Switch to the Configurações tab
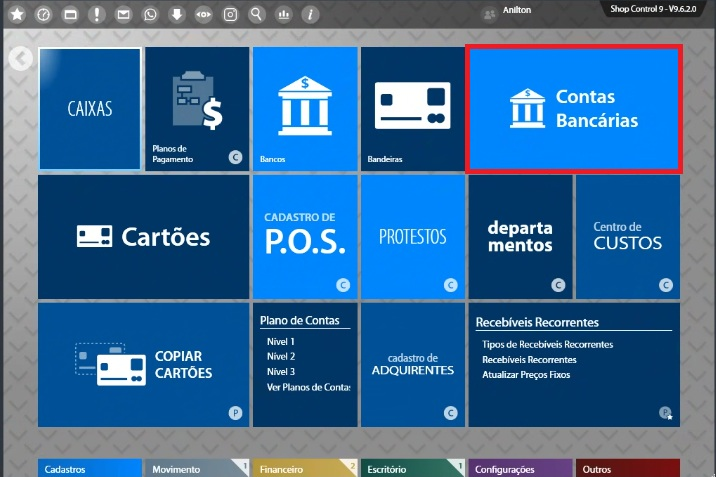 coord(521,468)
